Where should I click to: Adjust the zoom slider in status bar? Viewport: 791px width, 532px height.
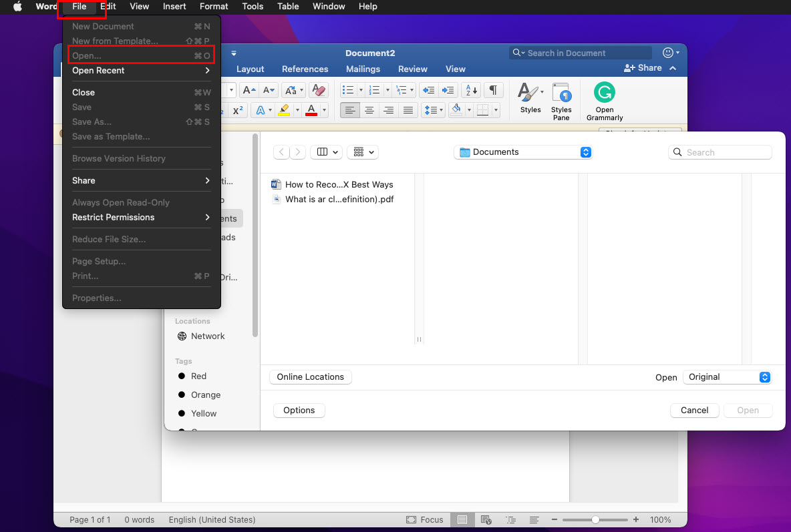(x=595, y=519)
